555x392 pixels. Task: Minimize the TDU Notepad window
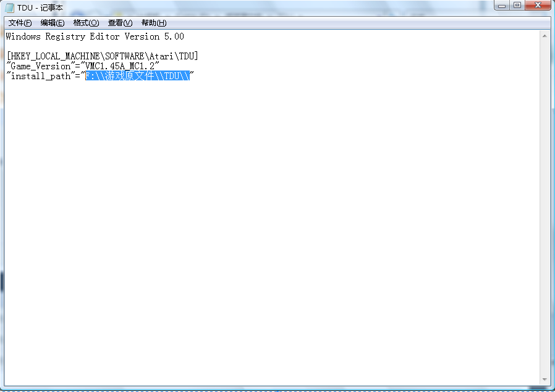(x=502, y=6)
